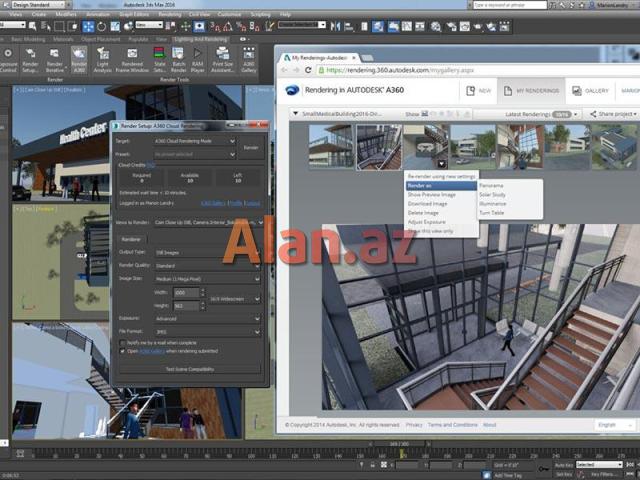Click the browser address bar

(476, 70)
